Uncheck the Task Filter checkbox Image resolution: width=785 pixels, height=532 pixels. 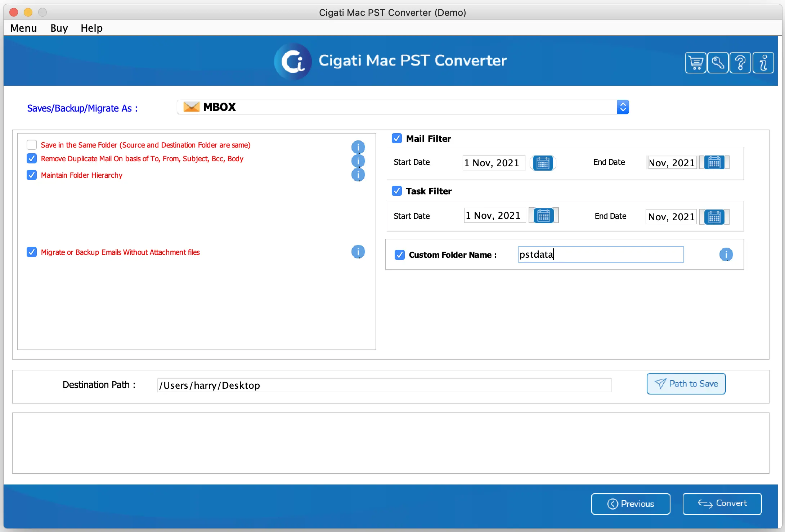coord(397,191)
